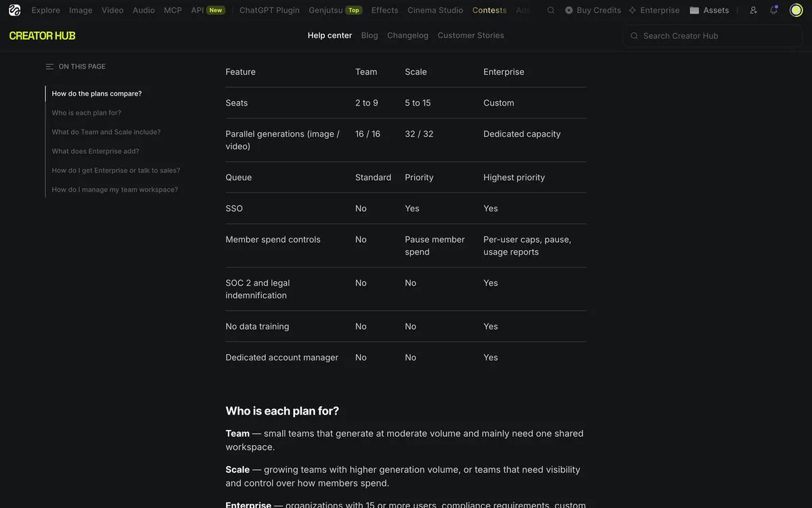Click the '2 to 9' seats cell

(x=367, y=103)
